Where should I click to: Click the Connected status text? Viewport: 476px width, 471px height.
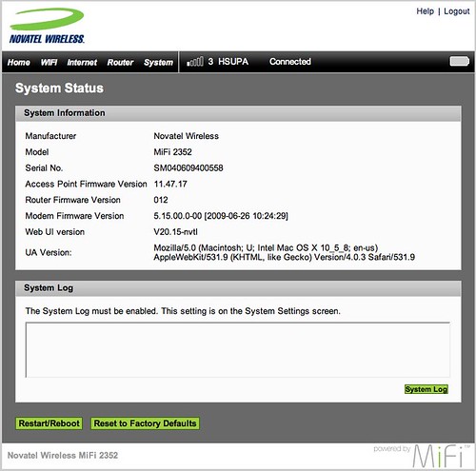click(290, 62)
